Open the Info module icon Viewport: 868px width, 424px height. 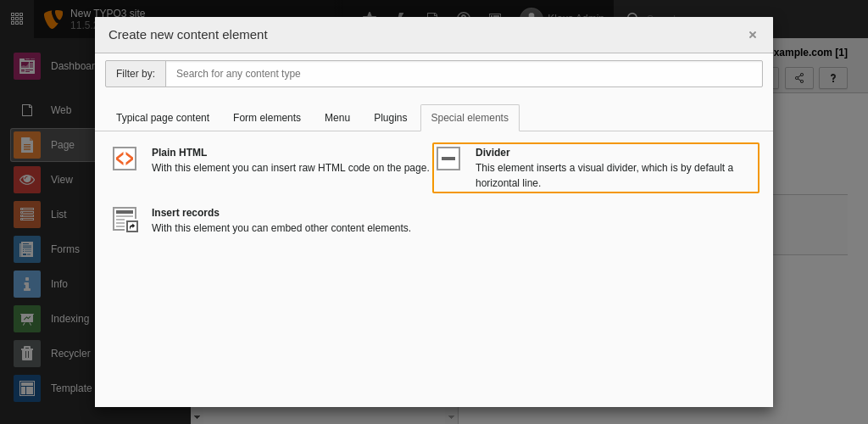[27, 284]
